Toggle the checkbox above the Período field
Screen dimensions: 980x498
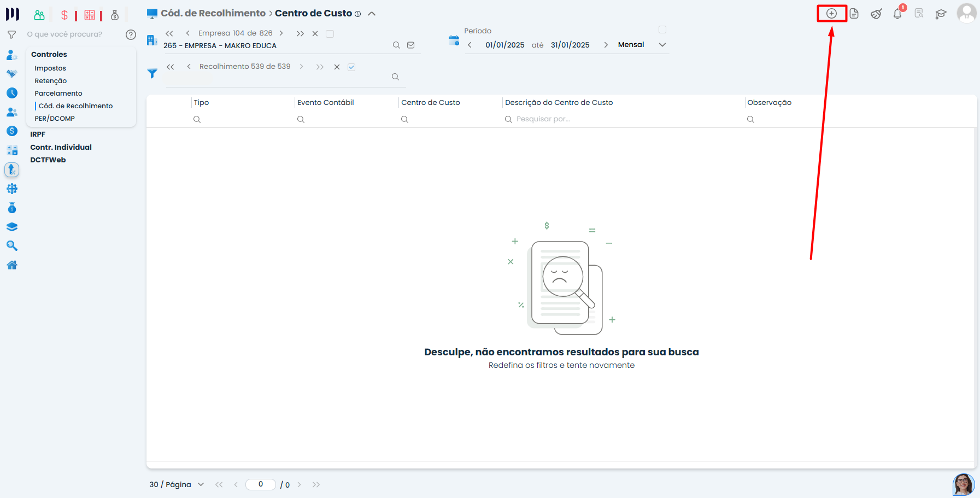click(662, 30)
